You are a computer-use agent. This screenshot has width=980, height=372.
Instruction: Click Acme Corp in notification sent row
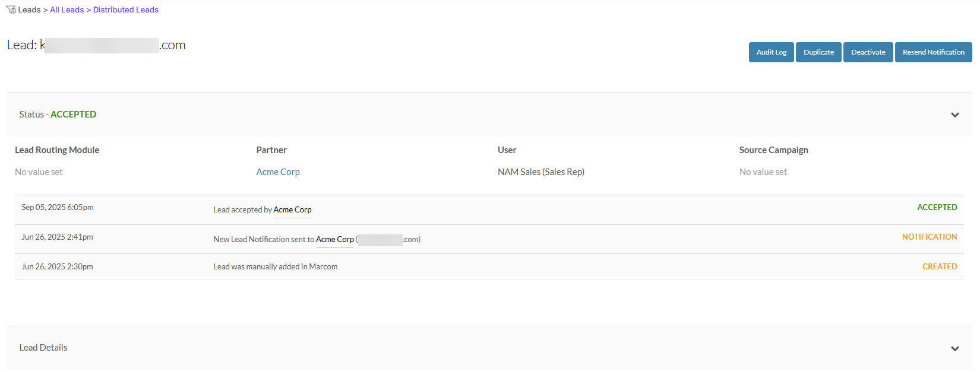point(335,240)
